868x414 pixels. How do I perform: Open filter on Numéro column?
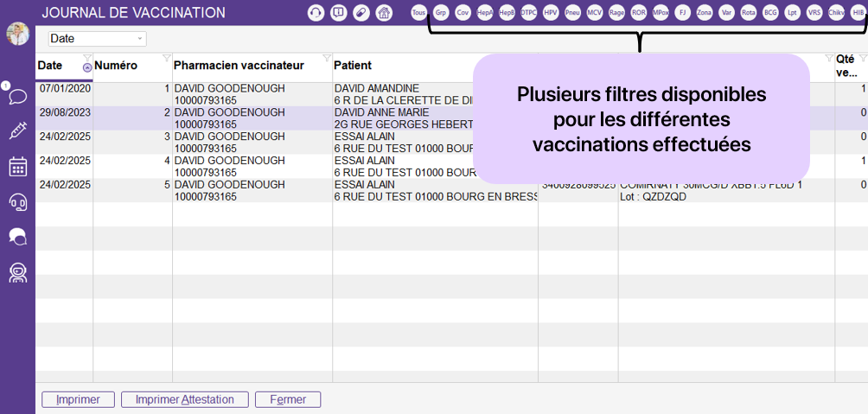pos(166,59)
